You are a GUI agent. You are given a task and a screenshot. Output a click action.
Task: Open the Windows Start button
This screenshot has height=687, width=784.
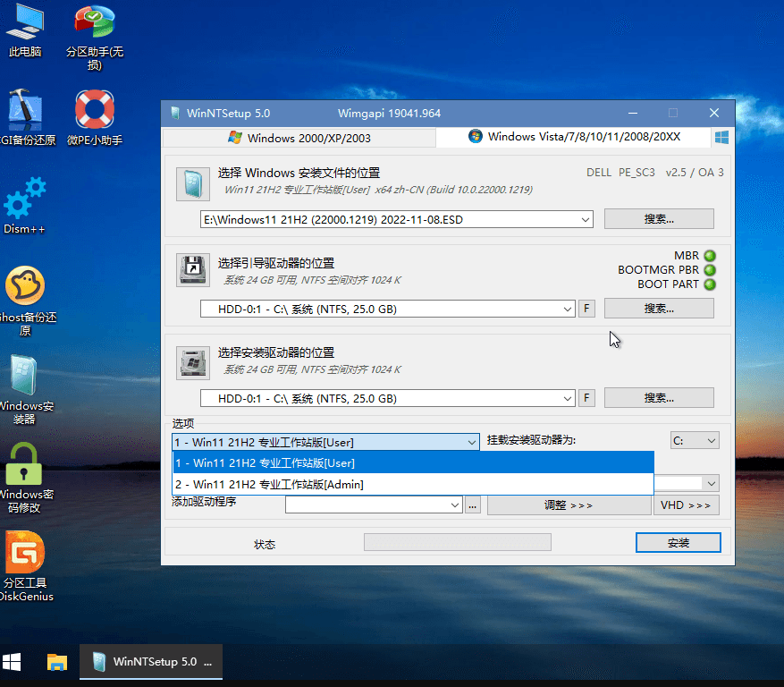[12, 661]
